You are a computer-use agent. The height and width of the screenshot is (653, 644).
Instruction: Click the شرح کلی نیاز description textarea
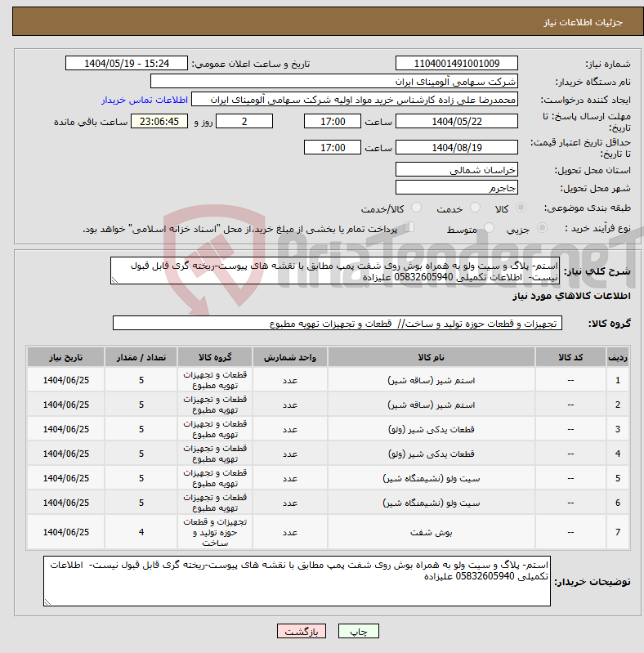335,271
